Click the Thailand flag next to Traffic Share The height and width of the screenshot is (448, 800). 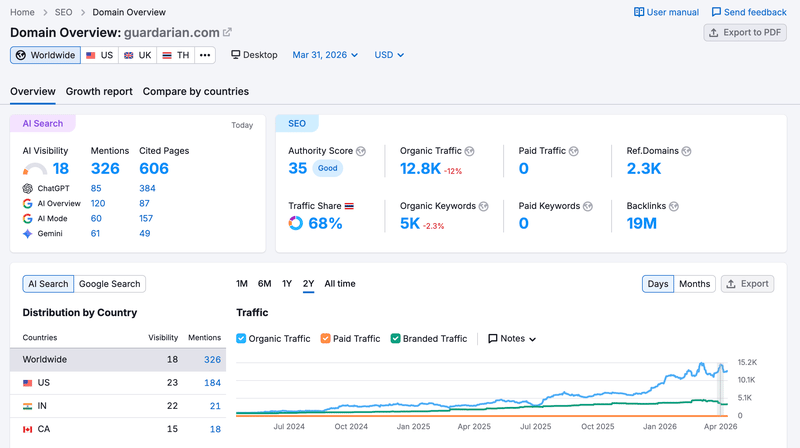point(349,206)
